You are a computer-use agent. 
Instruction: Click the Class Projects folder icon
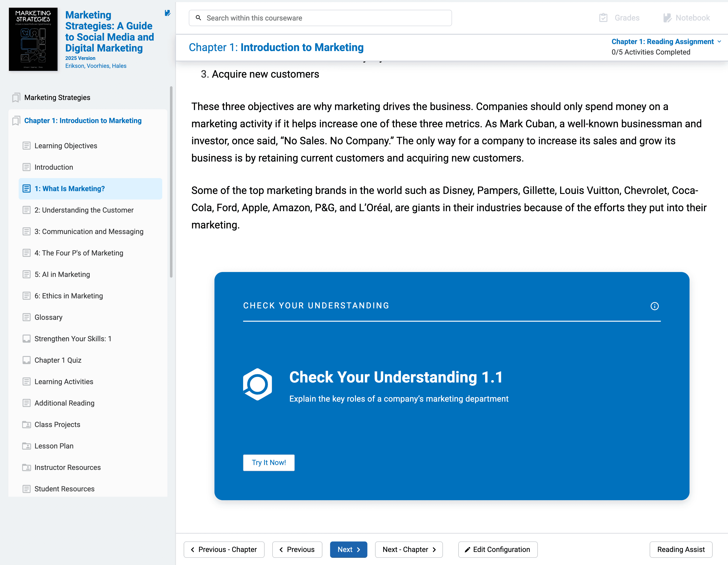click(26, 424)
